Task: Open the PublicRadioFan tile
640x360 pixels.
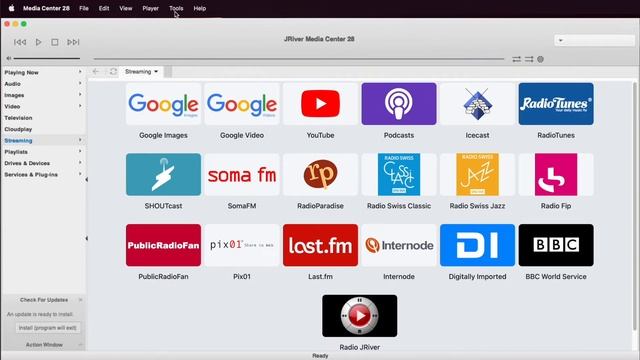Action: [x=163, y=245]
